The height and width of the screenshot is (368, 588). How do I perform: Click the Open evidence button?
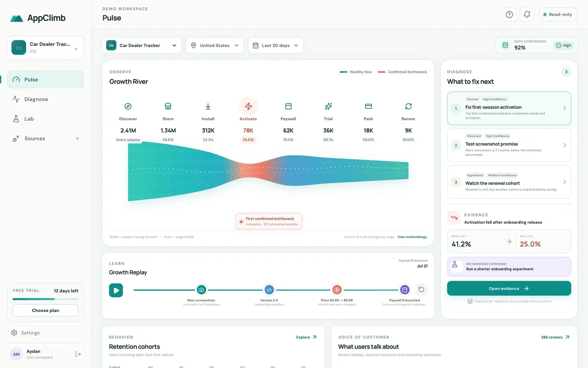[509, 289]
